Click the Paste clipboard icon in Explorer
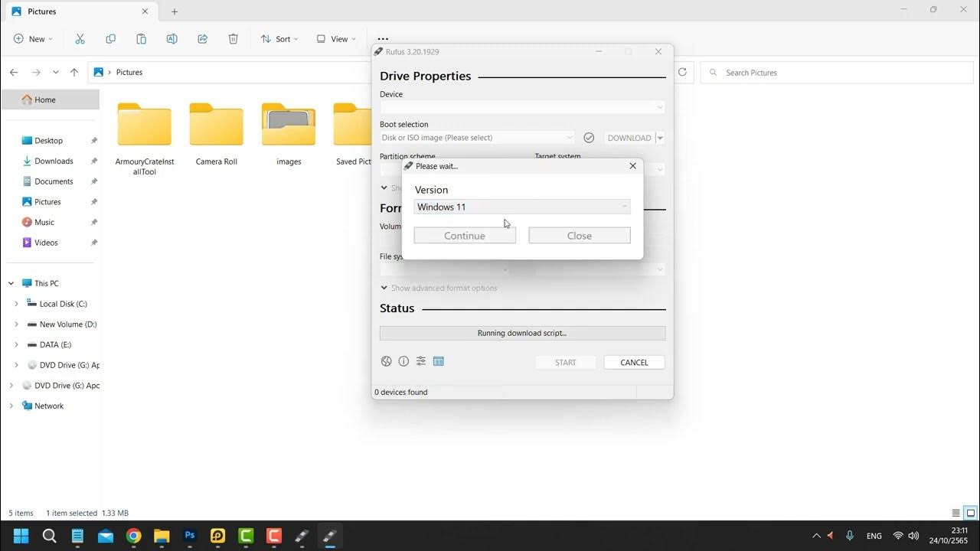Image resolution: width=980 pixels, height=551 pixels. click(x=141, y=39)
